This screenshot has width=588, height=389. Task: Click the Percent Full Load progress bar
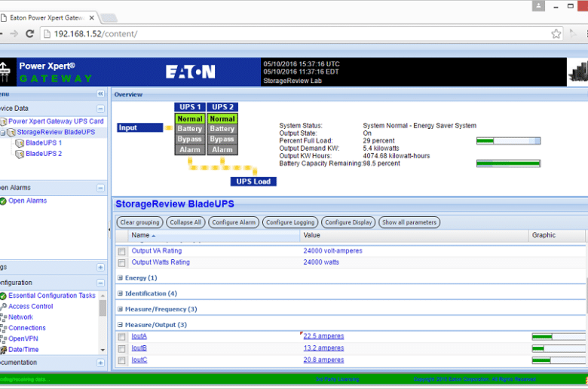[x=508, y=141]
